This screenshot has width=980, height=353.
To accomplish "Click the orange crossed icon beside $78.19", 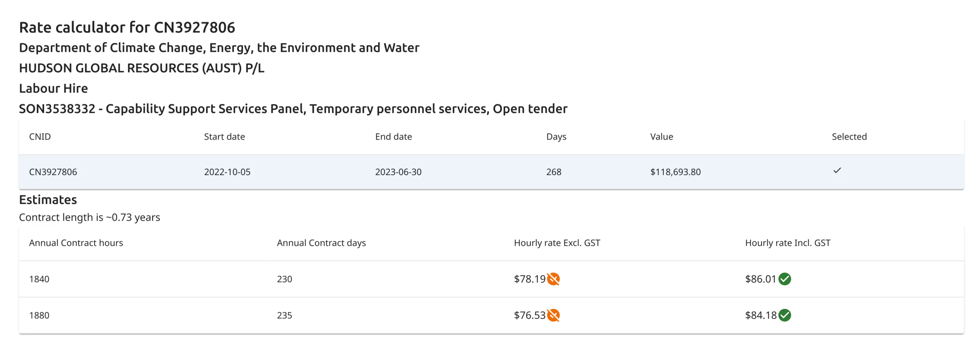I will point(553,279).
